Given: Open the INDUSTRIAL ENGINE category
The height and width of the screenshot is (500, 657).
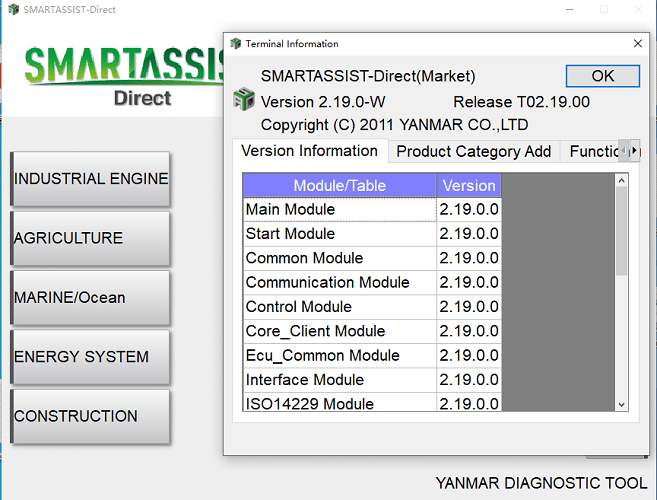Looking at the screenshot, I should [x=90, y=179].
